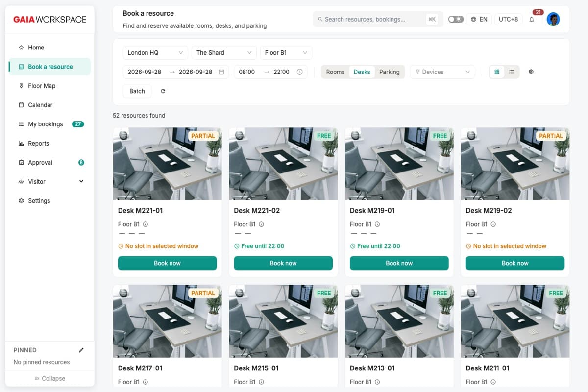Show floor info icon for Desk M219-02
The height and width of the screenshot is (392, 588).
[x=493, y=224]
